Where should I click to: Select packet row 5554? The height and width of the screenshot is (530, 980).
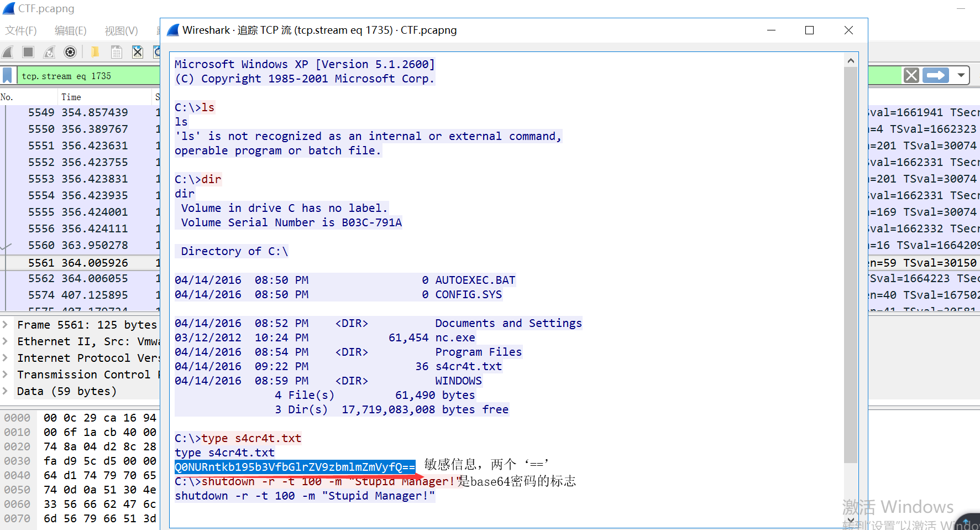point(80,195)
